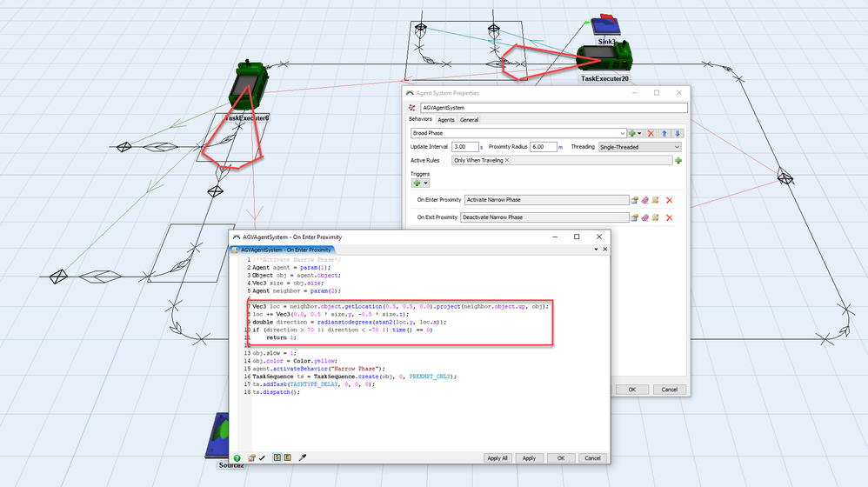
Task: Add active rule with green plus
Action: pyautogui.click(x=678, y=161)
